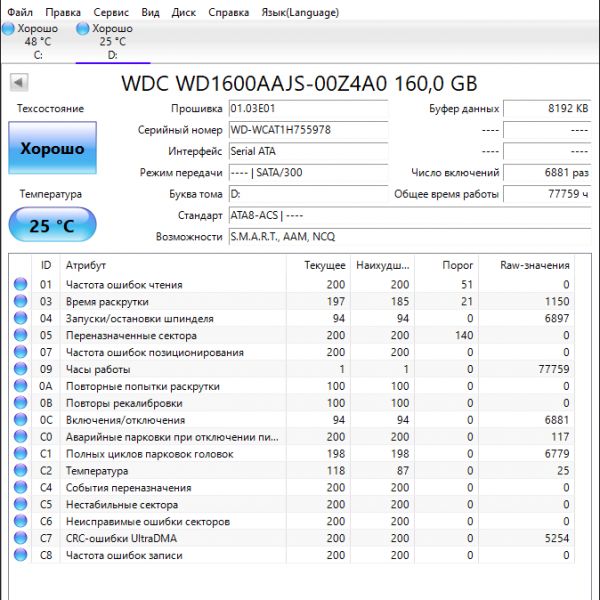Click status icon for attribute C0

tap(20, 437)
